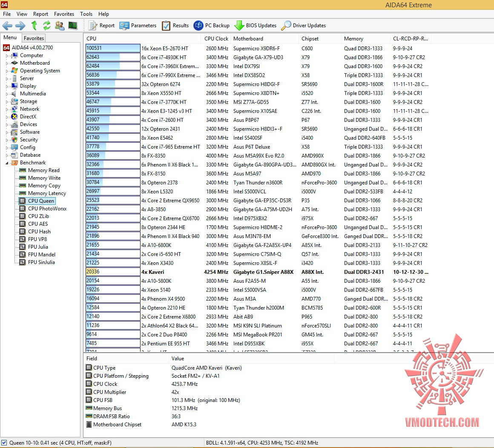Open Results from the toolbar
This screenshot has width=494, height=448.
(x=175, y=26)
